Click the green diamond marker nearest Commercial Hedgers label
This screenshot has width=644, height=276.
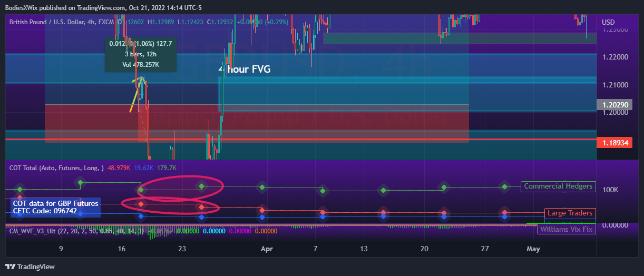coord(505,186)
